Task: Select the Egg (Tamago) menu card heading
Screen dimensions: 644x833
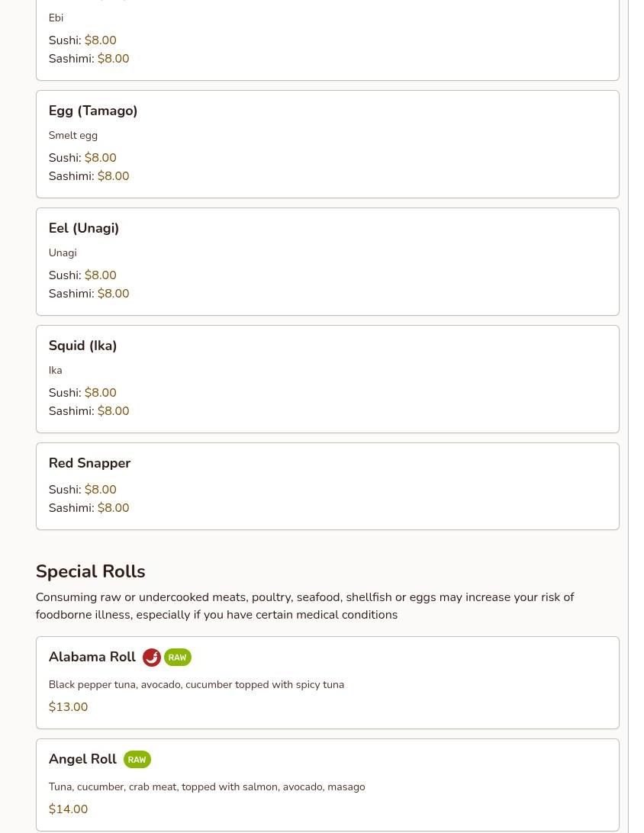Action: [x=93, y=111]
